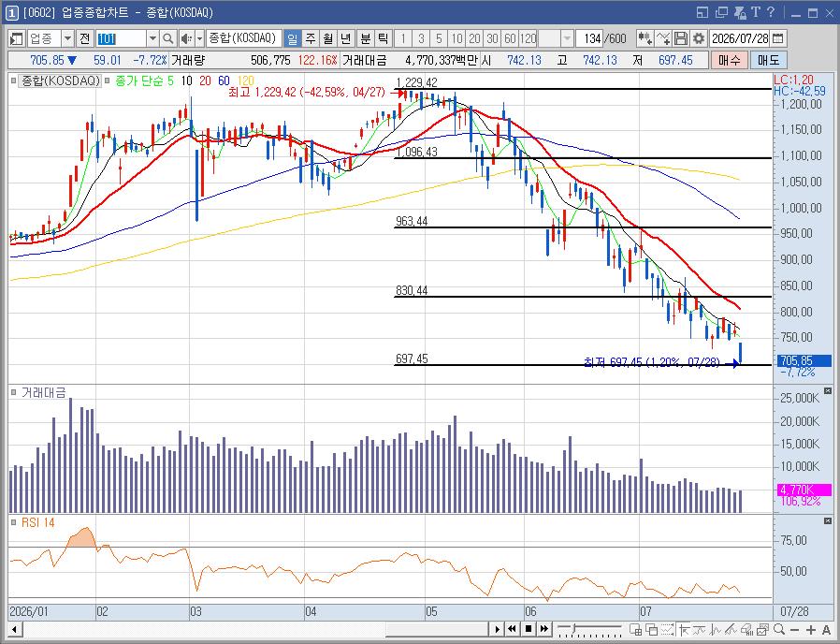Viewport: 840px width, 644px height.
Task: Switch to the minute 분 chart period
Action: coord(365,38)
